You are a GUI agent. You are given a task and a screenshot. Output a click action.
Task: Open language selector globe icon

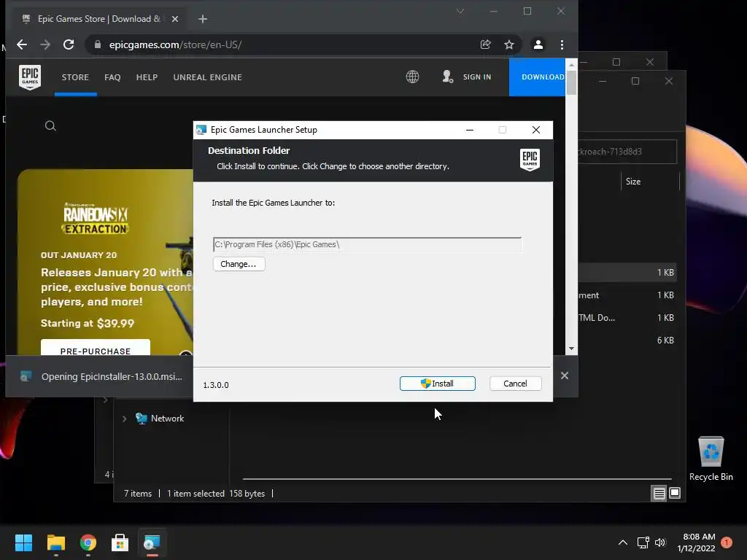(x=413, y=77)
